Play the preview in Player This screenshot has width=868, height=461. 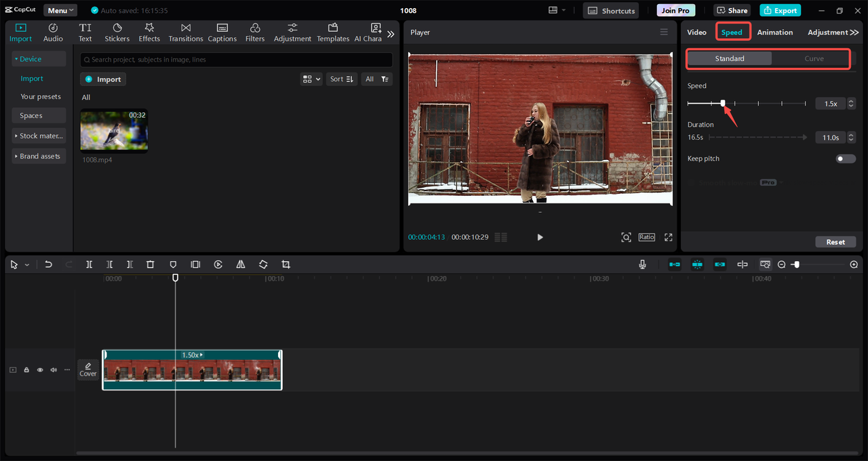pos(540,237)
